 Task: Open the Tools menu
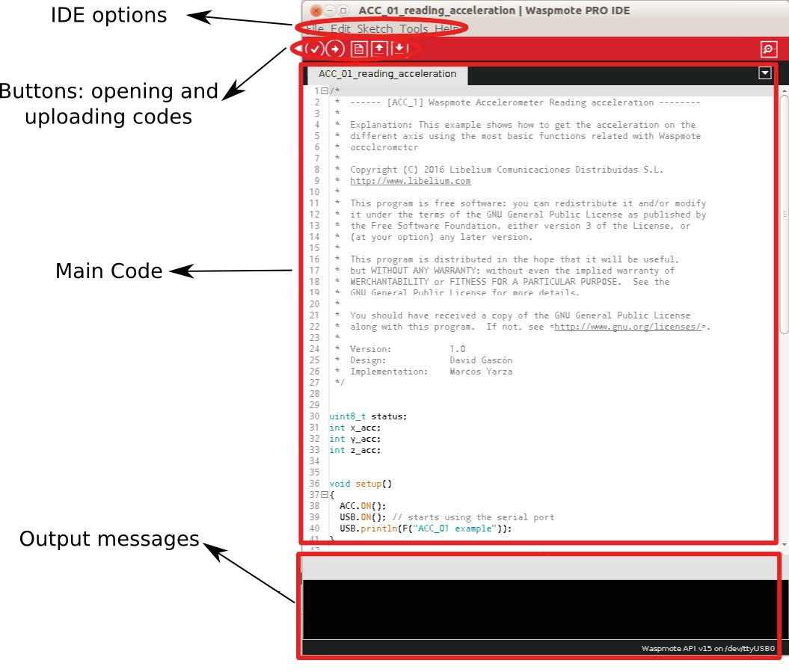coord(414,28)
